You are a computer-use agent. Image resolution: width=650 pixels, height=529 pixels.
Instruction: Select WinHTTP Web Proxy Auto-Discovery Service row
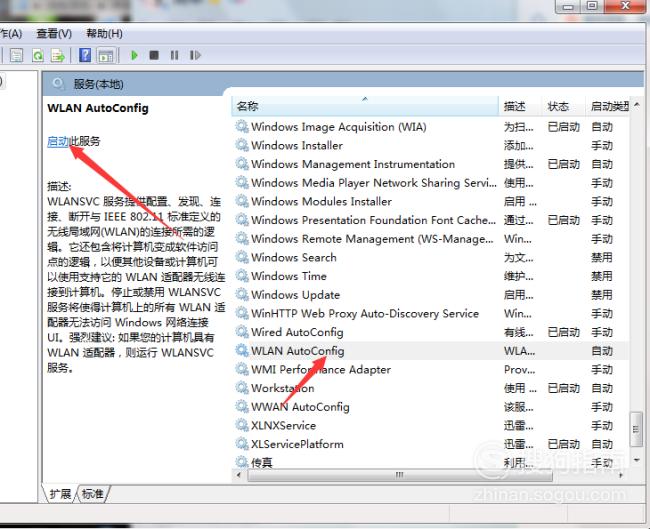[430, 313]
